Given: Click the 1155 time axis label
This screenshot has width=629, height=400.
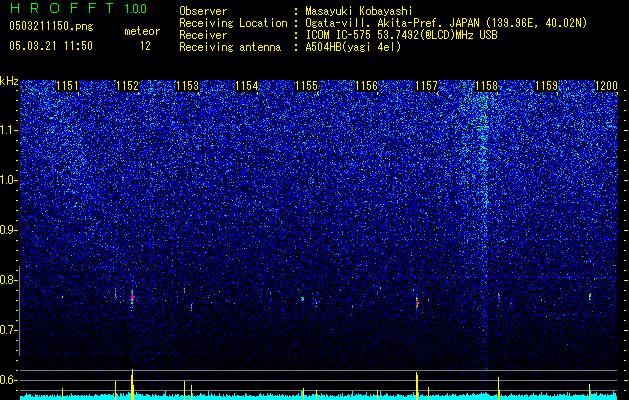Looking at the screenshot, I should coord(306,86).
